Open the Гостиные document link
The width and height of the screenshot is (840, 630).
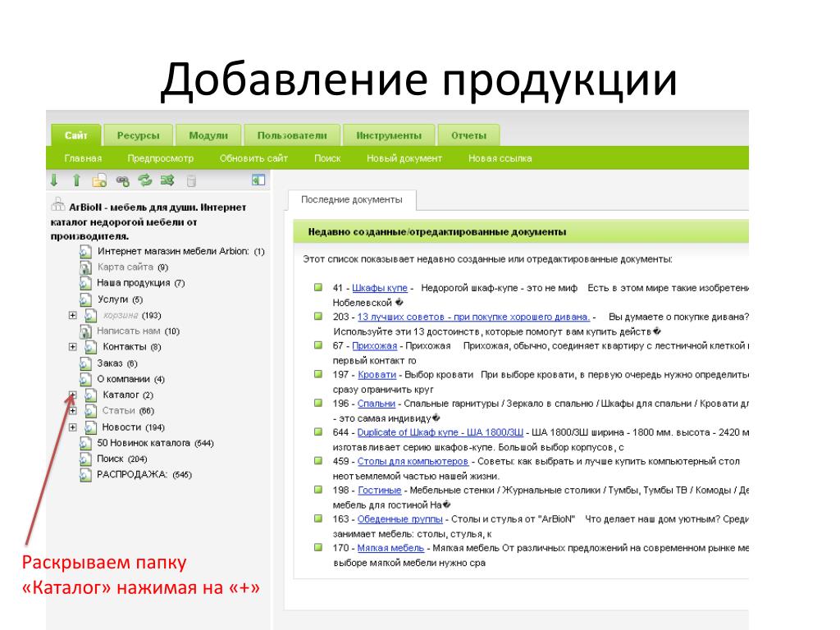[379, 491]
